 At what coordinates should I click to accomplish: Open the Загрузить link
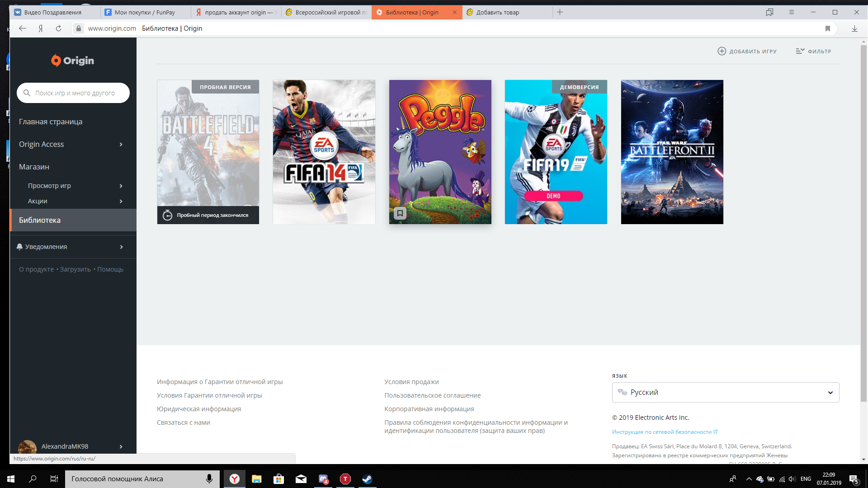click(75, 269)
